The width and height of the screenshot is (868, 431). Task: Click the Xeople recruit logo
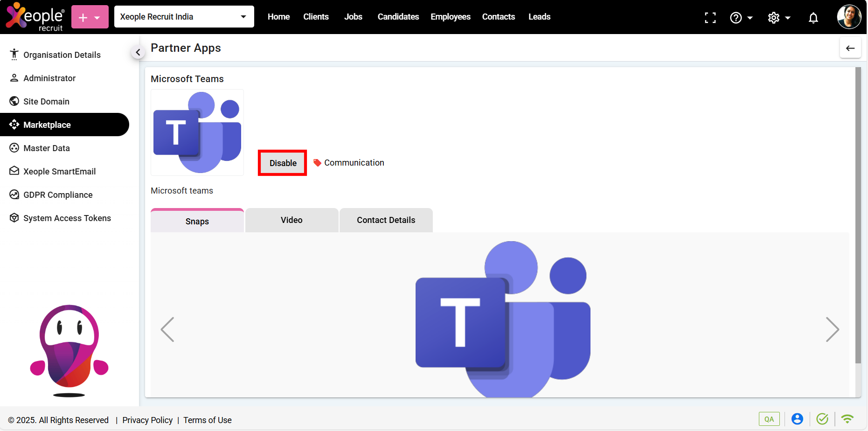tap(35, 17)
